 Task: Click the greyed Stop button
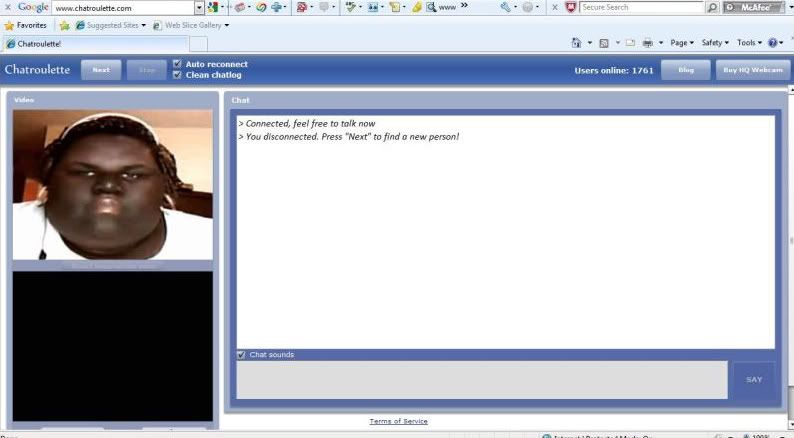coord(146,70)
